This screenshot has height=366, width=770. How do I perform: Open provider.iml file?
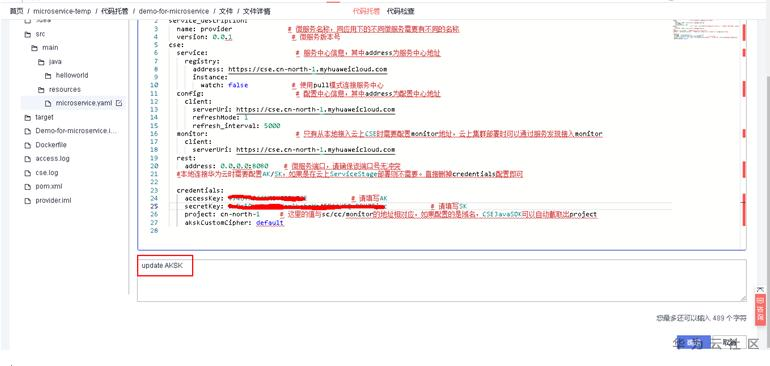53,200
